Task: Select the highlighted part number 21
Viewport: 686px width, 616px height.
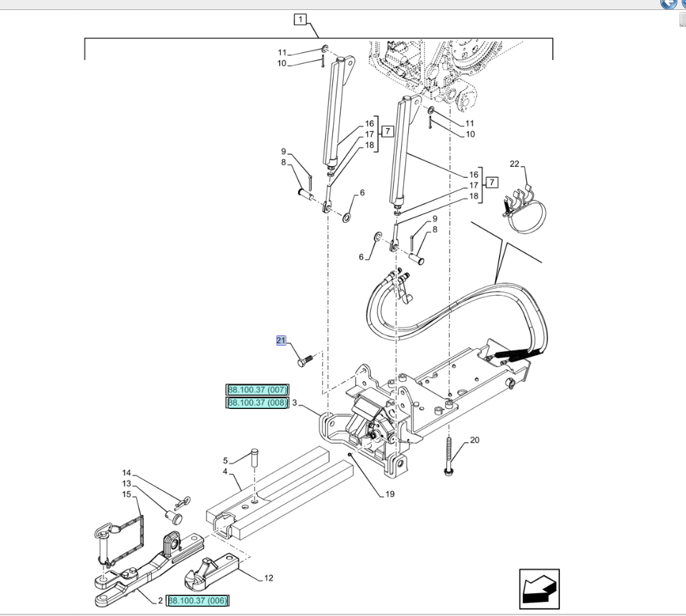Action: pyautogui.click(x=281, y=340)
